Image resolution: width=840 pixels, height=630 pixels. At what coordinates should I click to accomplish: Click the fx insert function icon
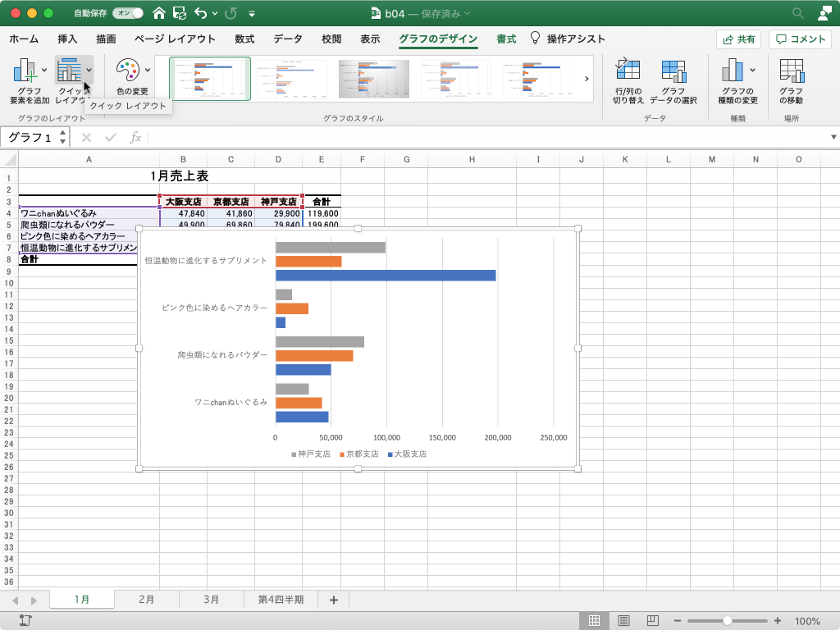pyautogui.click(x=135, y=138)
